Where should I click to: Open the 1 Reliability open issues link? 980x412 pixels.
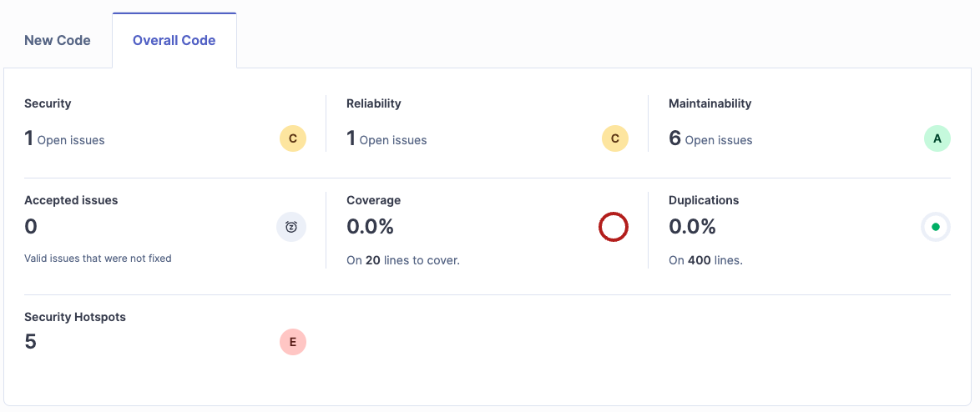386,138
